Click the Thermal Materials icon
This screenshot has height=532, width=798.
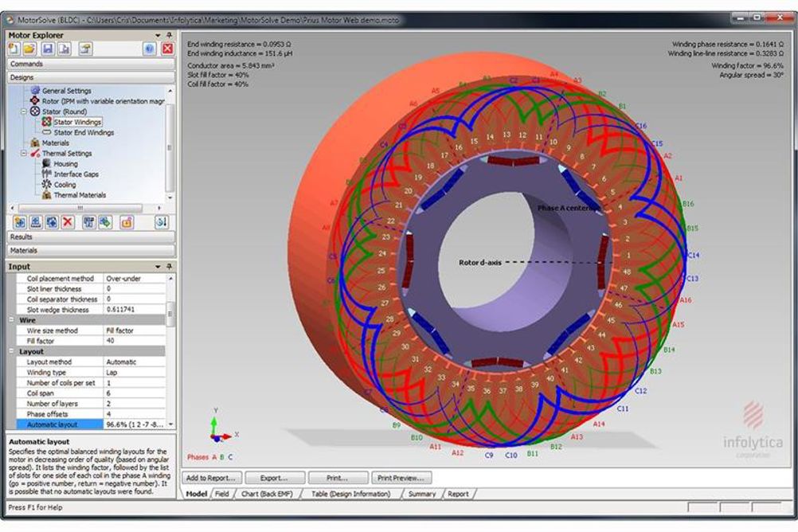pos(47,195)
